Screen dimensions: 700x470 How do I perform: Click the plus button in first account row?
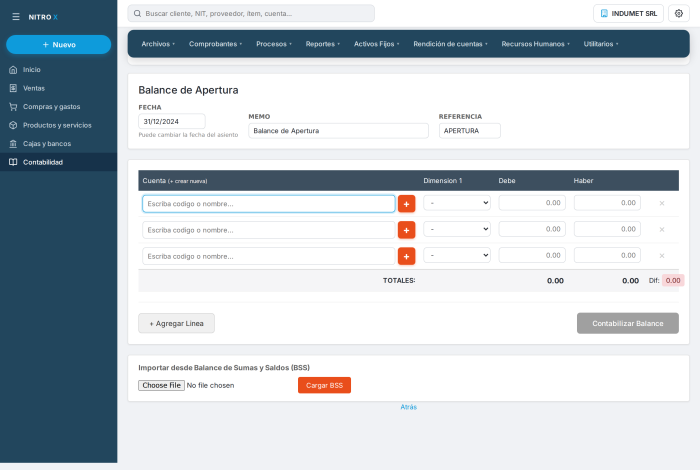[x=406, y=204]
